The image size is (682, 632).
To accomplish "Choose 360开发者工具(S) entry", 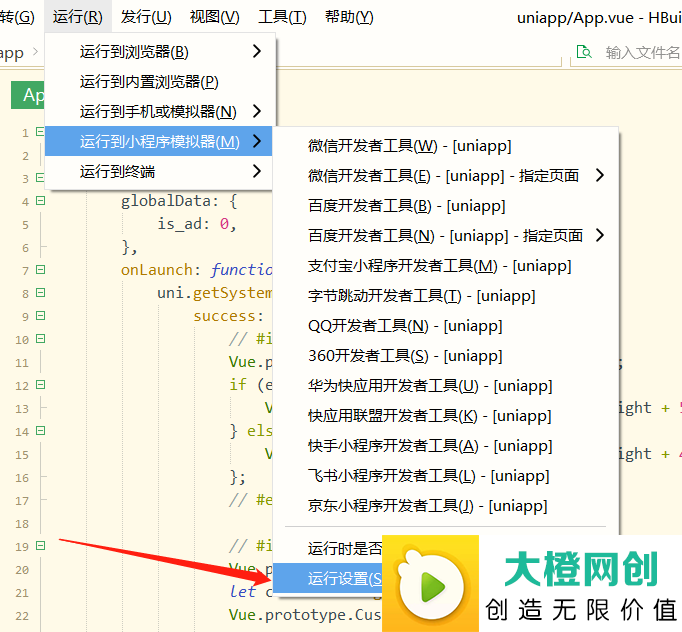I will pyautogui.click(x=445, y=355).
